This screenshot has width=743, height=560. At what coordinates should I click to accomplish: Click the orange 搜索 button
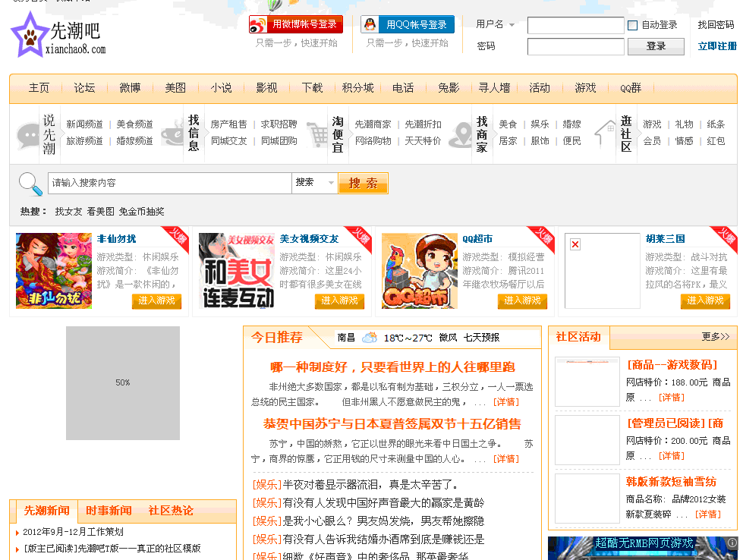(x=363, y=184)
